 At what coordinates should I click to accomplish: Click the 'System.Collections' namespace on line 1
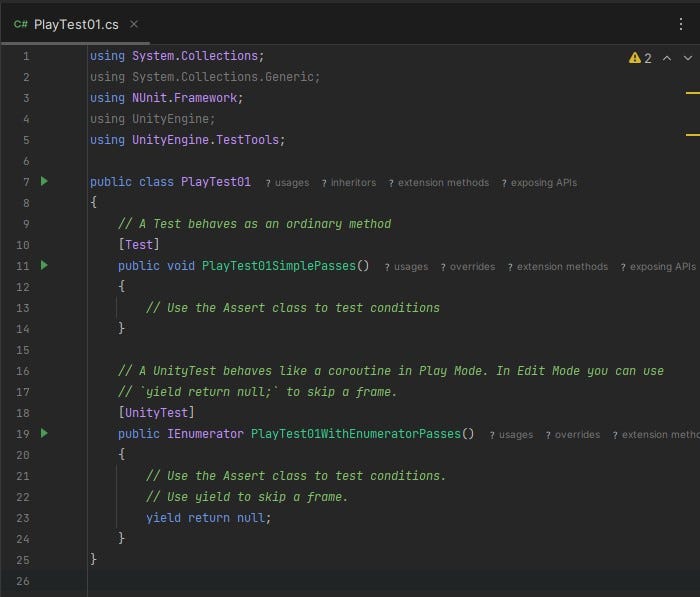[195, 56]
